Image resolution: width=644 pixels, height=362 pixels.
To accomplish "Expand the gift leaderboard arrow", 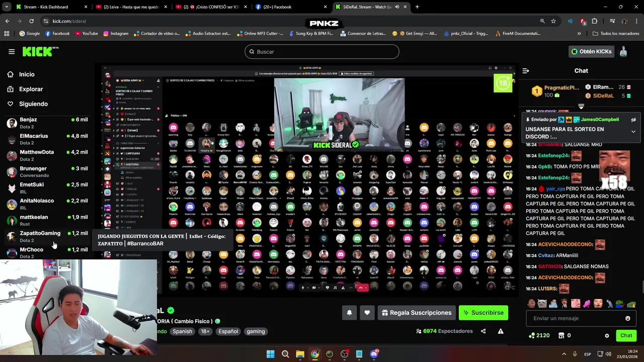I will click(581, 107).
